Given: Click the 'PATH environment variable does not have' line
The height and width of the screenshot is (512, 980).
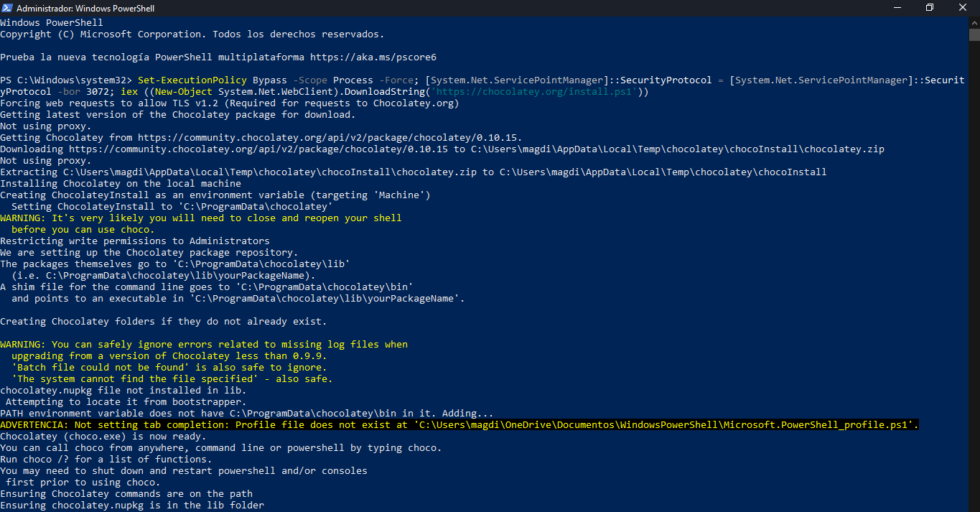Looking at the screenshot, I should point(247,414).
